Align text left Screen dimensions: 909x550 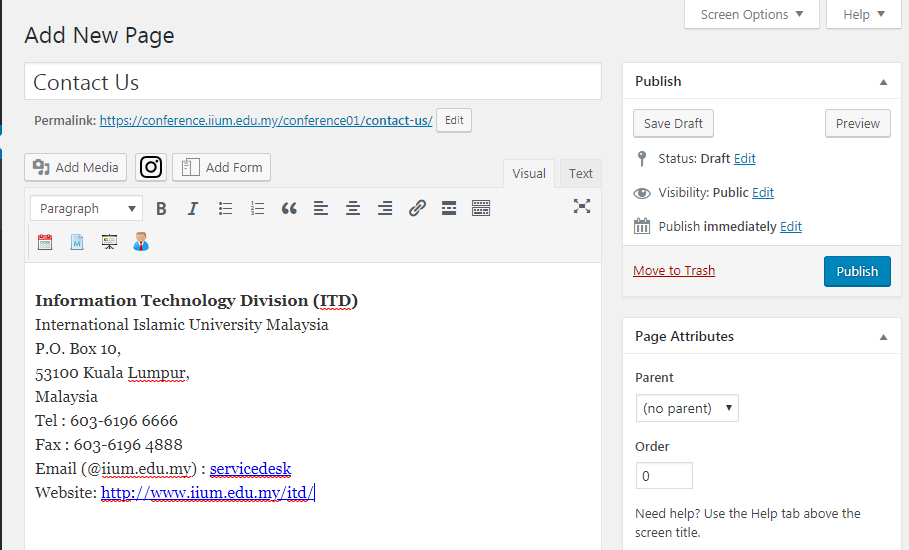click(x=321, y=209)
